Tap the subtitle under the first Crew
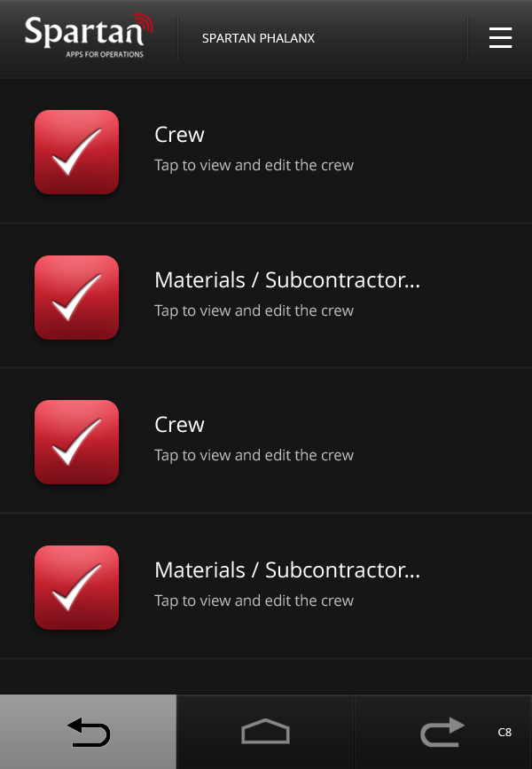Image resolution: width=532 pixels, height=769 pixels. [254, 166]
